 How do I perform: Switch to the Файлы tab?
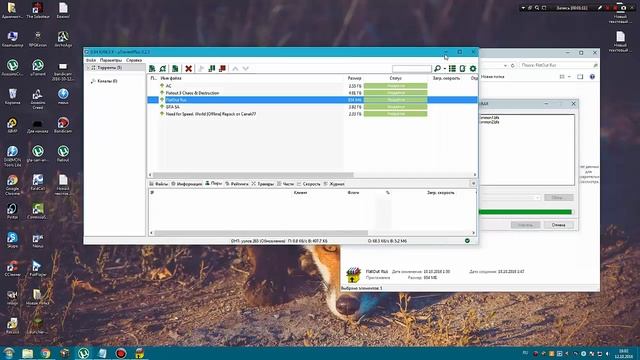click(x=159, y=184)
